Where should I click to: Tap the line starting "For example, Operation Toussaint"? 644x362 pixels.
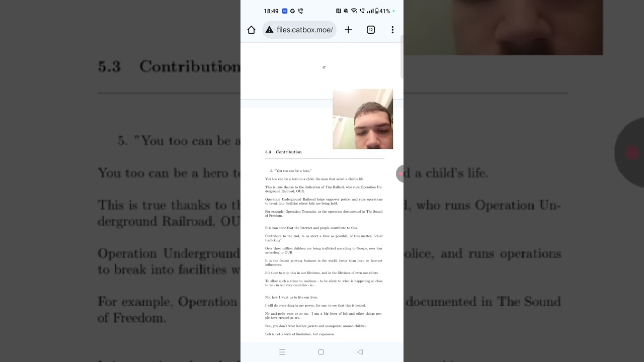pos(324,214)
